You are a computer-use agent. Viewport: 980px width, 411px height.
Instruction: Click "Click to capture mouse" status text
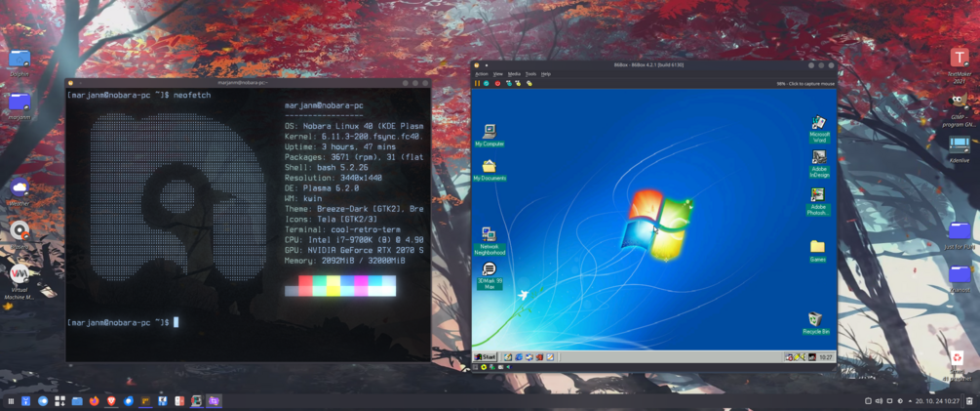pyautogui.click(x=810, y=83)
